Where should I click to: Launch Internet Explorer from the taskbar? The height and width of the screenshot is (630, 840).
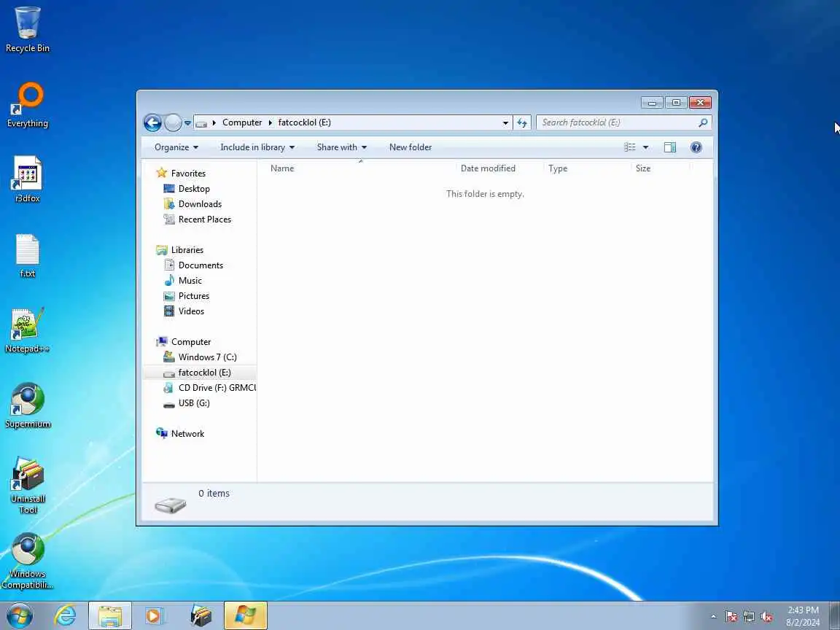pos(66,616)
